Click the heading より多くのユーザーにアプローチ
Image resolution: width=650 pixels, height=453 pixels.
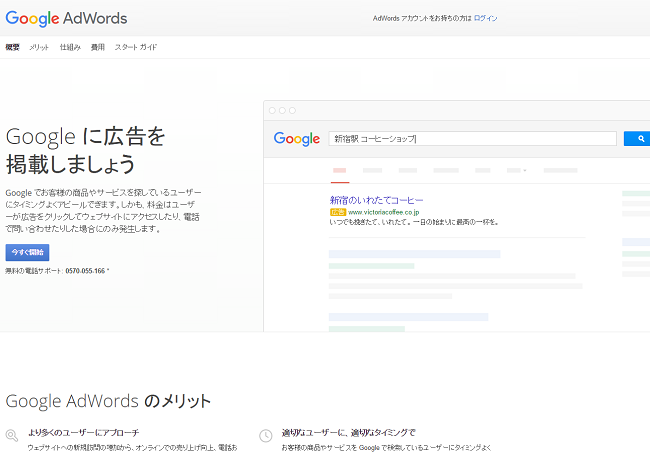pos(84,433)
